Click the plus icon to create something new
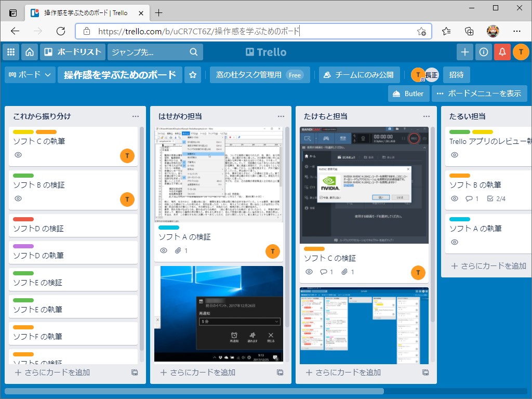The height and width of the screenshot is (399, 532). 464,52
